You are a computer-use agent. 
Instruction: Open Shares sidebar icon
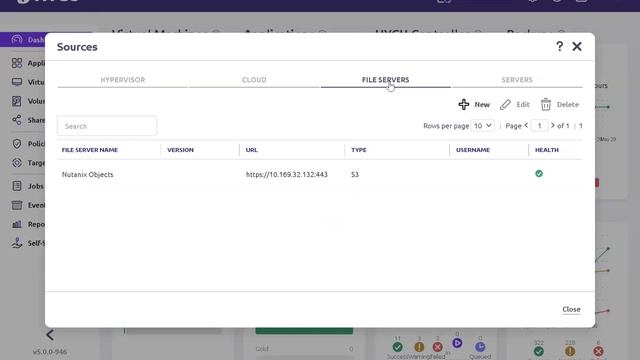(x=17, y=120)
